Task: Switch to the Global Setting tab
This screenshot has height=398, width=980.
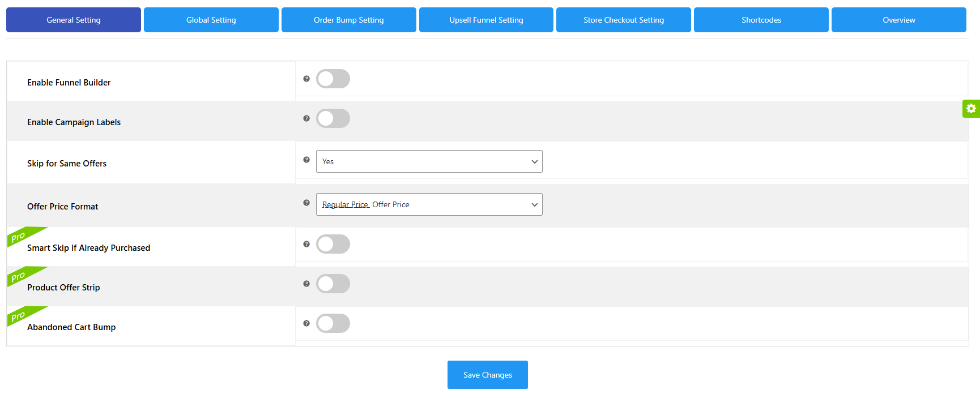Action: click(x=211, y=20)
